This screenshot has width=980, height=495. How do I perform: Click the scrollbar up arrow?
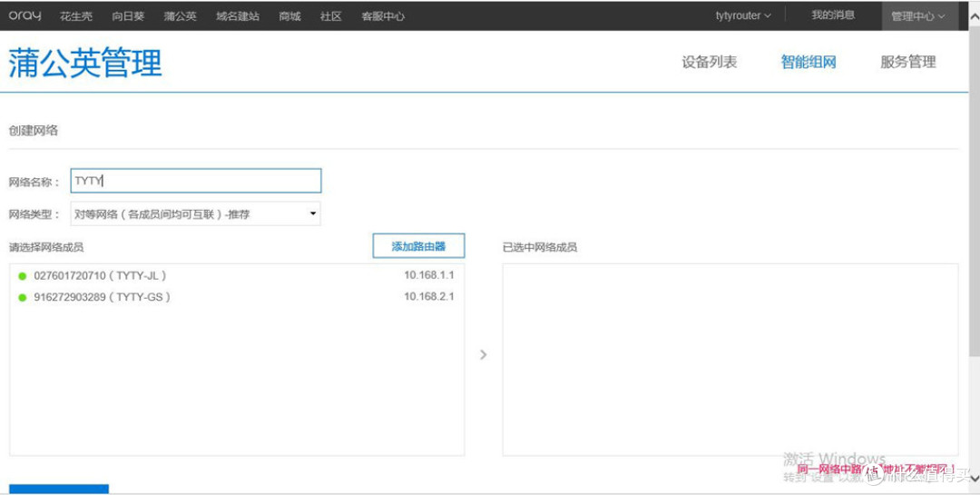(974, 15)
